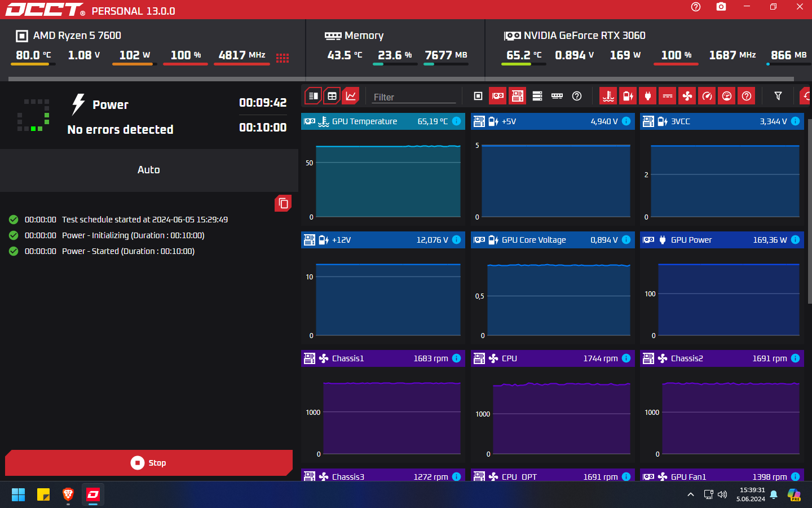
Task: Open info for CPU fan graph
Action: [626, 358]
